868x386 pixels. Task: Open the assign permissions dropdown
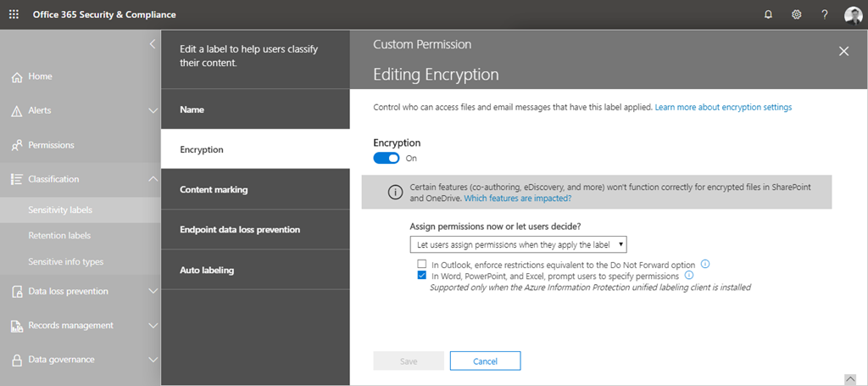click(518, 245)
